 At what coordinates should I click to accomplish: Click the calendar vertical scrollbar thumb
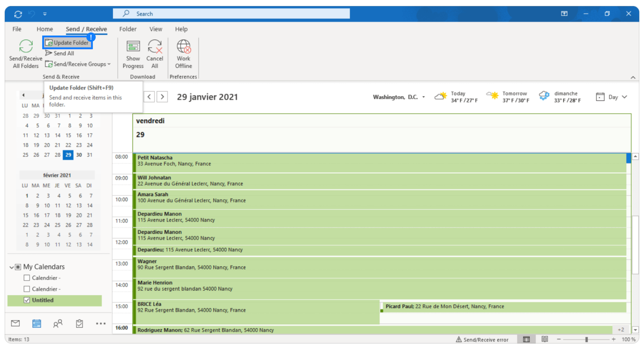tap(635, 245)
